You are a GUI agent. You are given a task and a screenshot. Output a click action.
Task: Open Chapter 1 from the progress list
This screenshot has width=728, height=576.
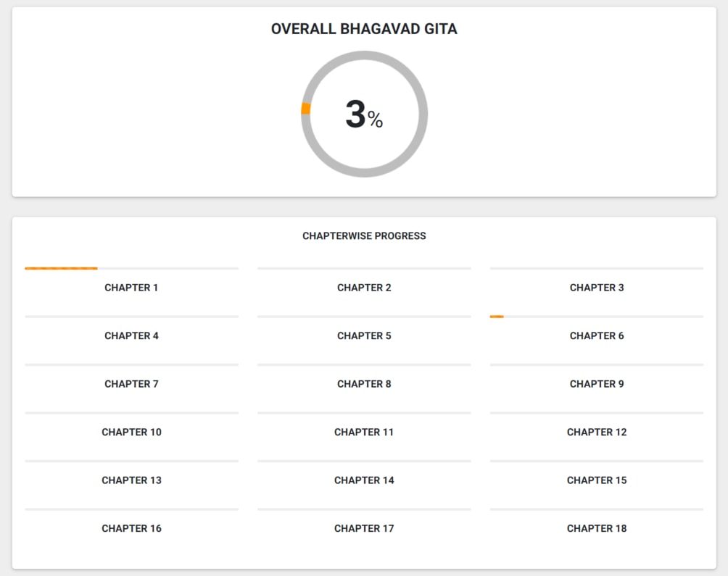click(x=131, y=287)
